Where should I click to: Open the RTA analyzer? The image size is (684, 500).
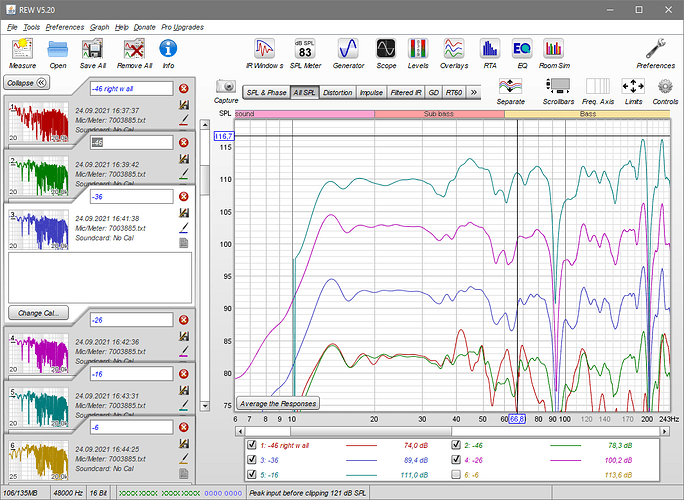point(489,49)
